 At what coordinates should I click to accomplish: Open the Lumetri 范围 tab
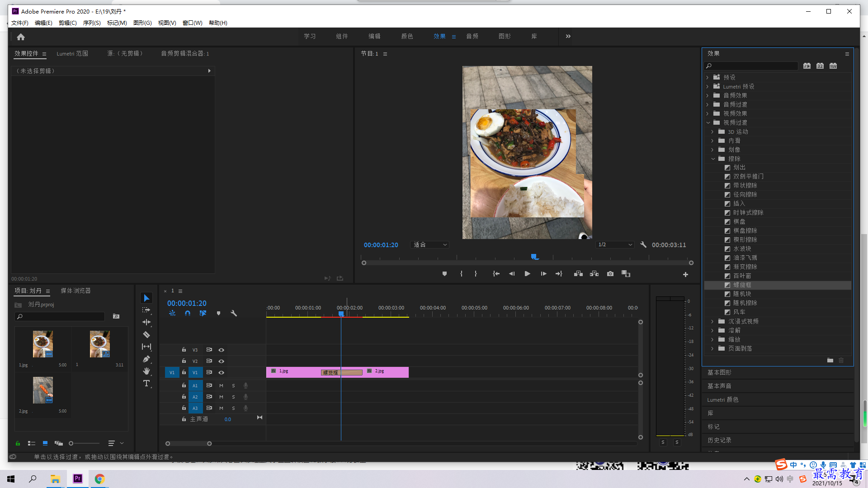coord(72,54)
